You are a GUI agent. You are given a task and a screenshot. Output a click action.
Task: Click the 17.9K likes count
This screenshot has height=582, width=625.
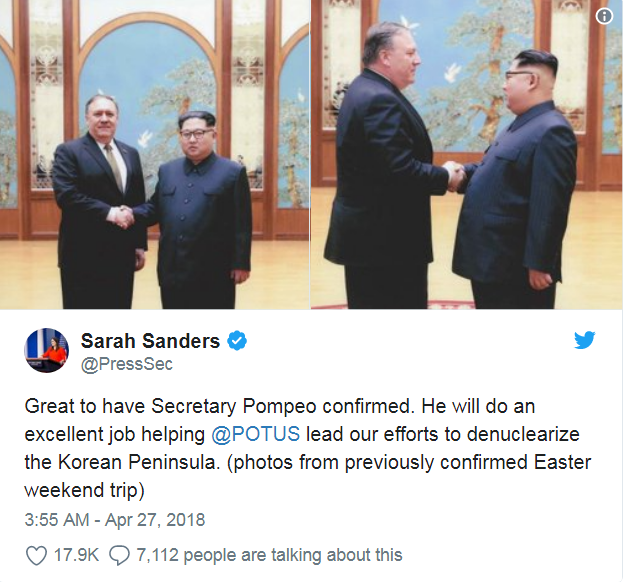[x=76, y=555]
